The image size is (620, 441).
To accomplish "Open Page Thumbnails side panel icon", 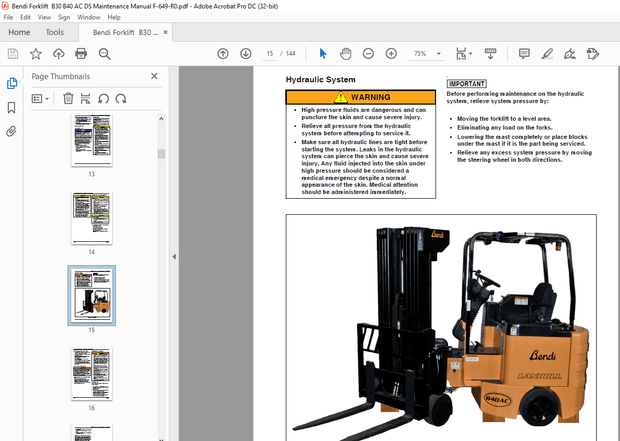I will tap(12, 83).
